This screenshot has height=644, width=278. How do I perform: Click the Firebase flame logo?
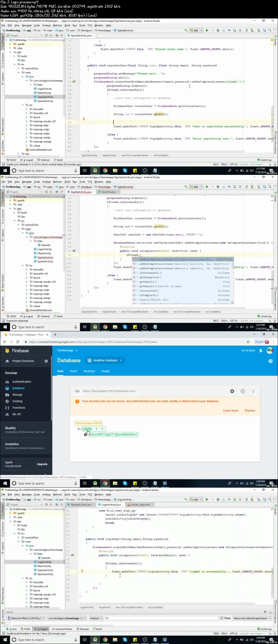click(x=7, y=351)
